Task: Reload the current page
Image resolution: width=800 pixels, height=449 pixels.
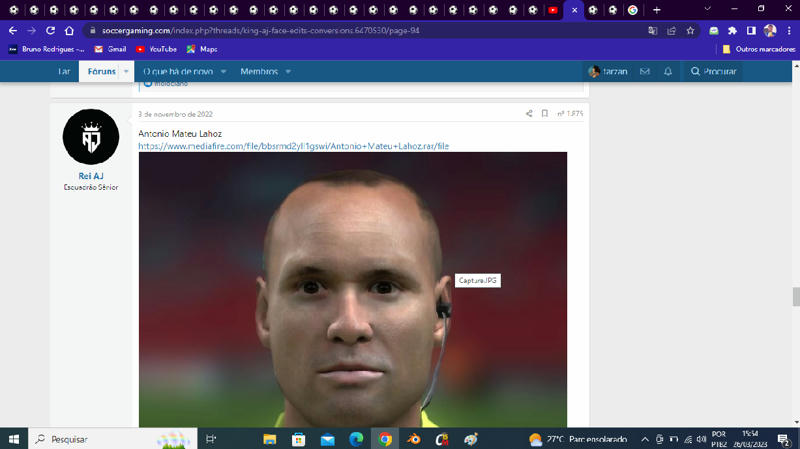Action: 50,31
